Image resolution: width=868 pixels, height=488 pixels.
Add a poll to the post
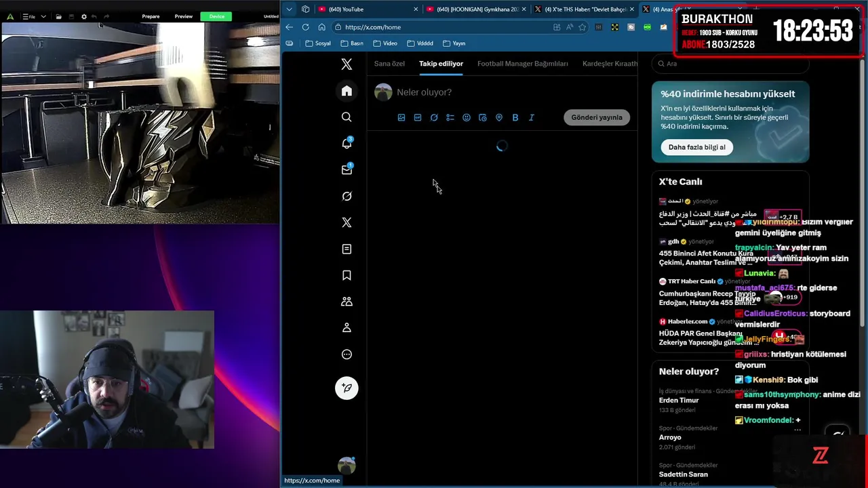click(x=450, y=117)
